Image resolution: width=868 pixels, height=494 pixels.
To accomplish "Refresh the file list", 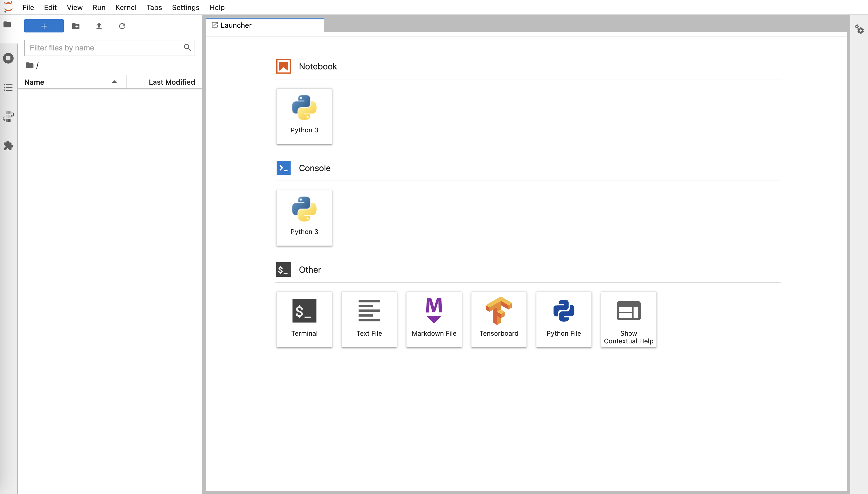I will [x=122, y=26].
